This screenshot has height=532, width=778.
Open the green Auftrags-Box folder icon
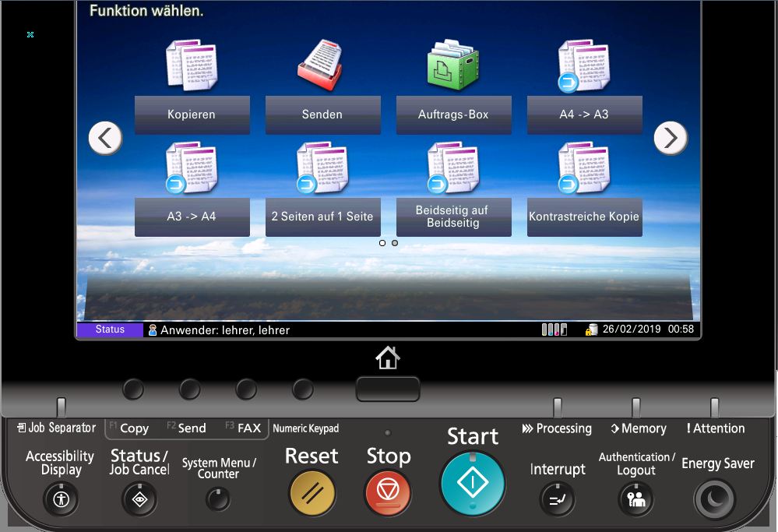point(453,66)
